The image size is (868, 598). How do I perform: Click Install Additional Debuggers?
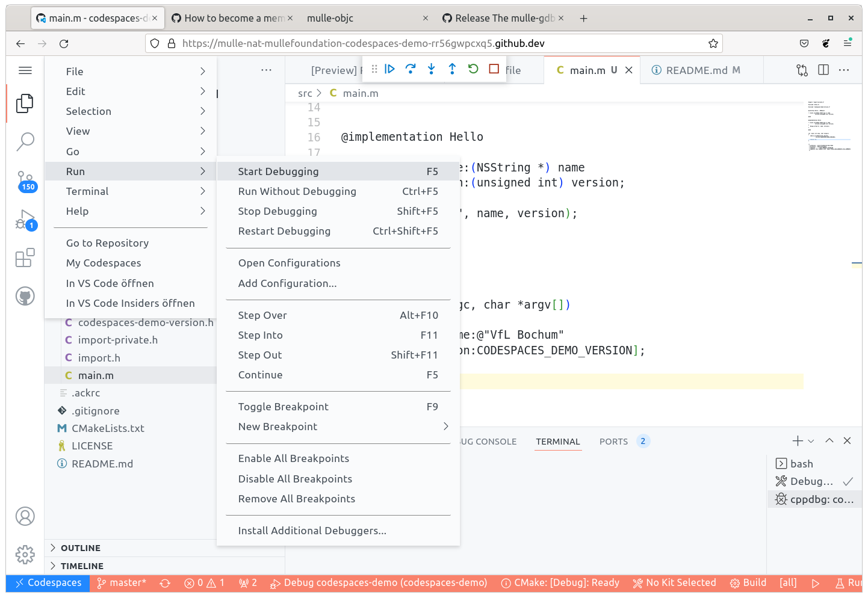tap(338, 531)
